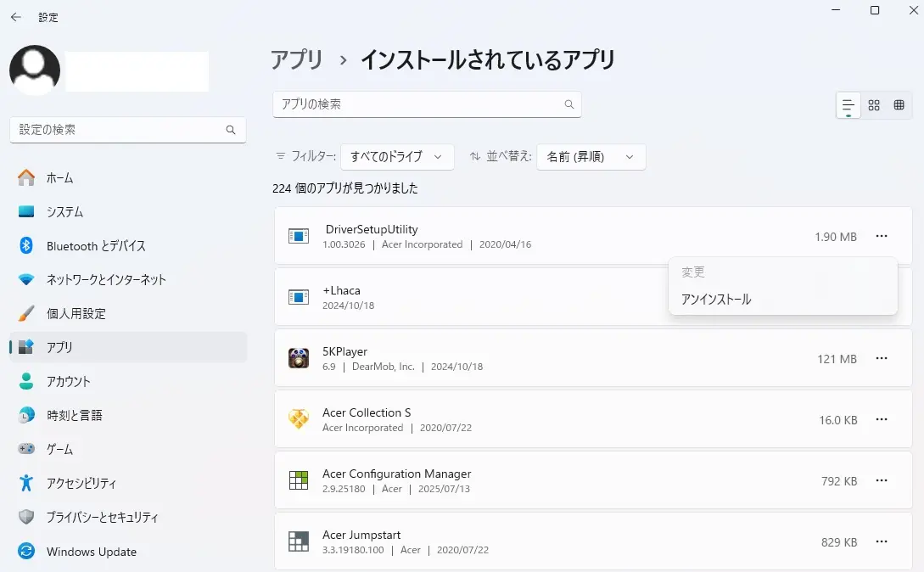Switch to list view layout
924x572 pixels.
pyautogui.click(x=848, y=105)
